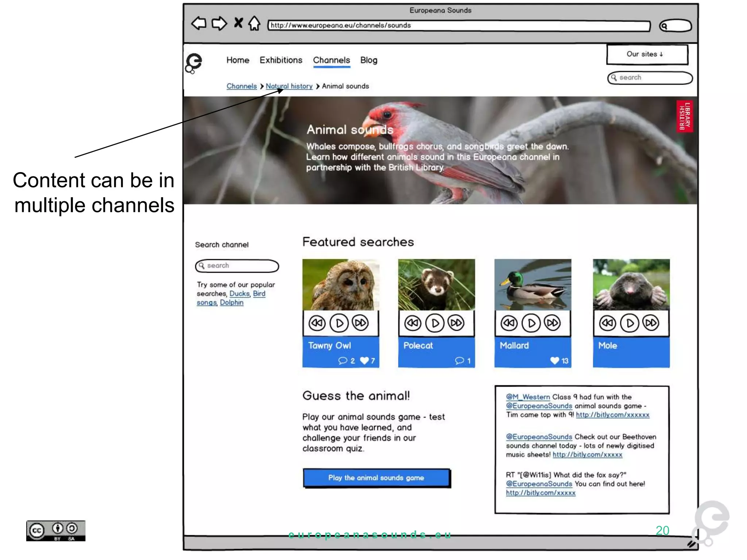Screen dimensions: 747x560
Task: Click the British Library red badge
Action: pos(685,116)
